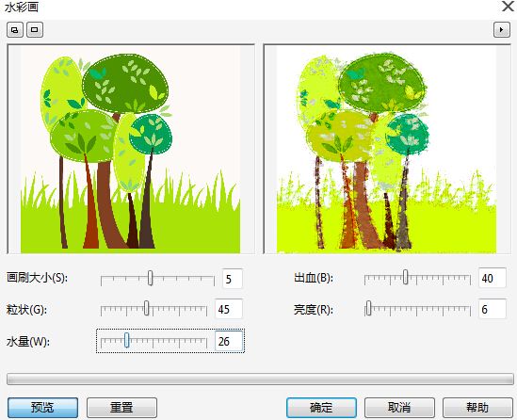The height and width of the screenshot is (420, 517).
Task: Click the 画刷大小(S) label
Action: click(x=37, y=278)
